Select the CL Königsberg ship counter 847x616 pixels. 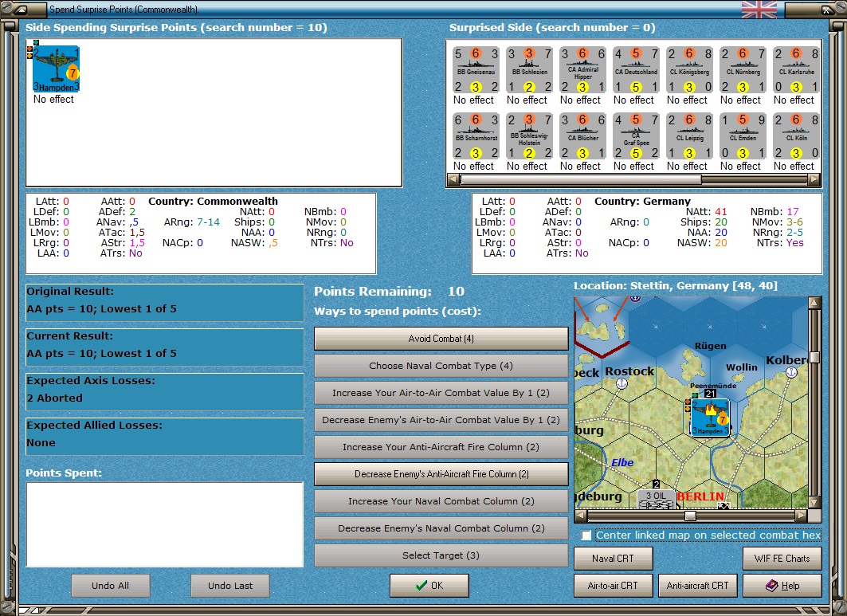(x=689, y=70)
